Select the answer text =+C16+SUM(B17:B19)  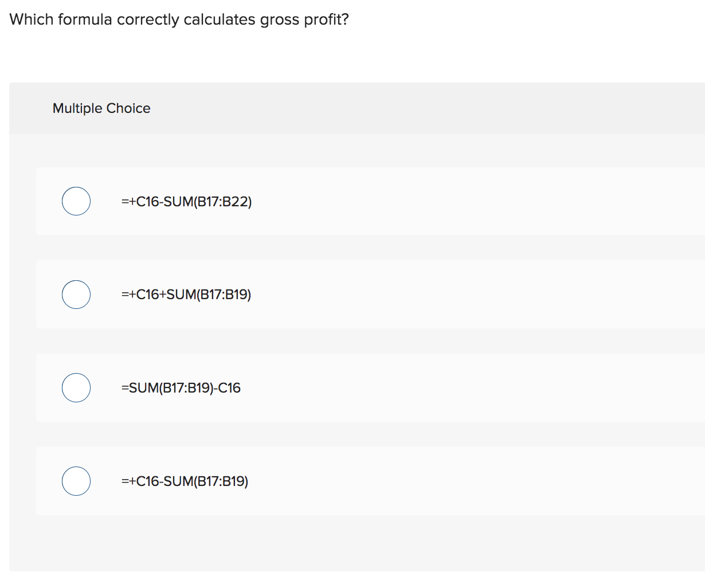tap(186, 294)
